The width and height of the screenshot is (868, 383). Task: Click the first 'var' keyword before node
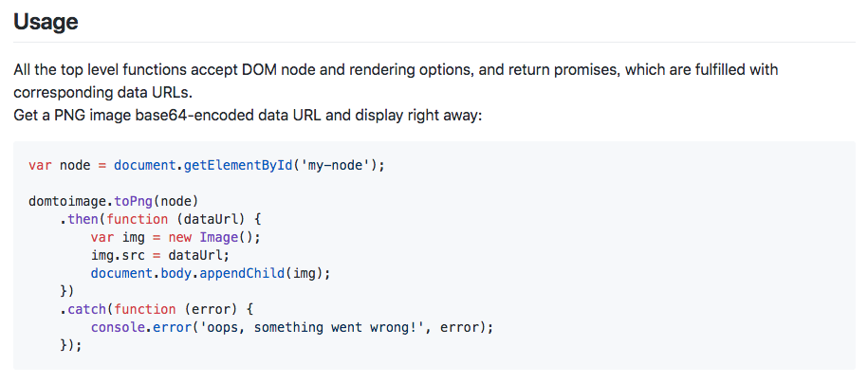pyautogui.click(x=40, y=165)
